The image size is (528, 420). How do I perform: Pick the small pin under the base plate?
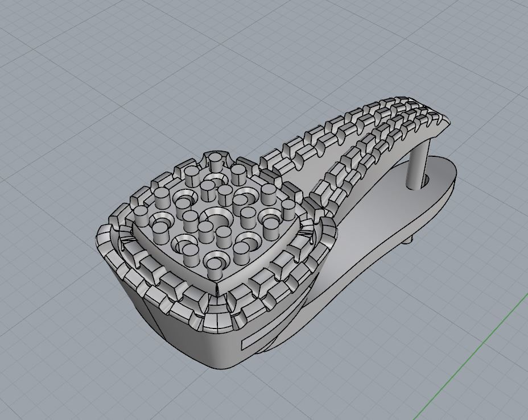tap(409, 239)
